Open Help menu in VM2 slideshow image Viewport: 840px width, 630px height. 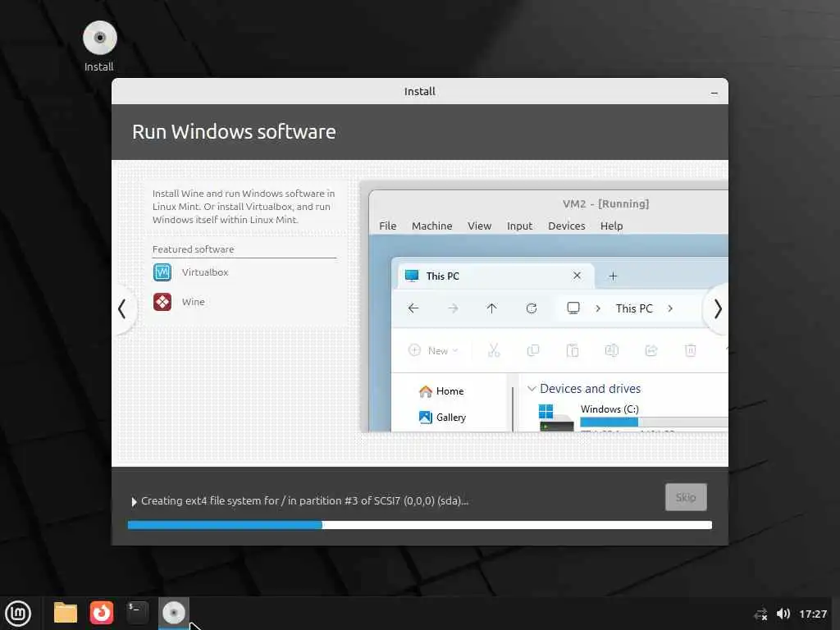pos(611,226)
